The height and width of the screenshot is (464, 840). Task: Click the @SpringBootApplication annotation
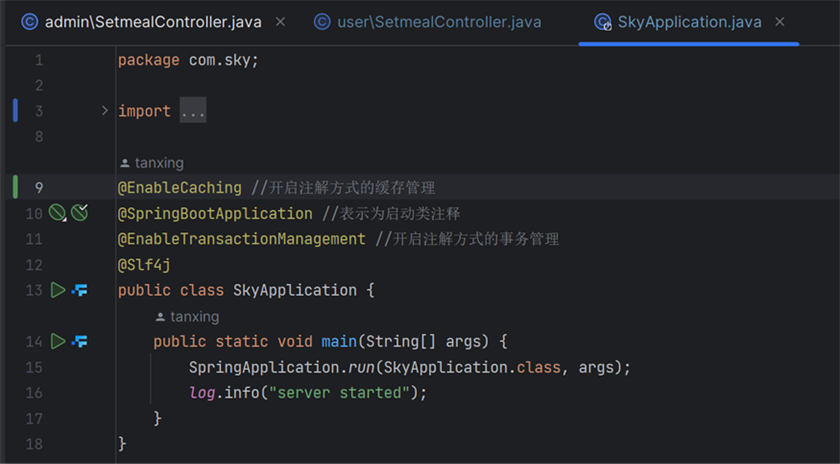[215, 213]
